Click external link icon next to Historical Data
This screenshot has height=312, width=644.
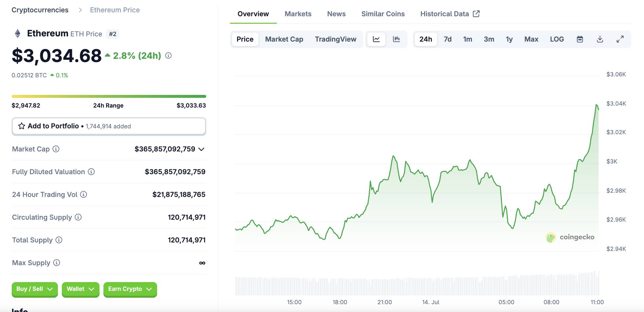tap(476, 14)
